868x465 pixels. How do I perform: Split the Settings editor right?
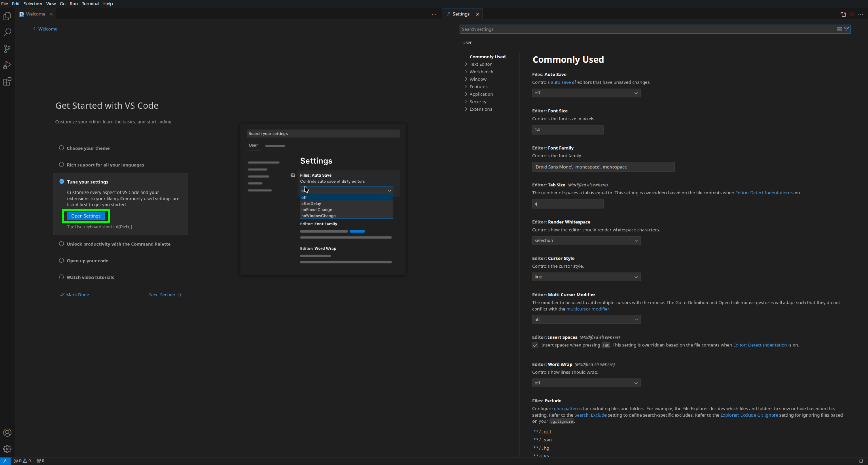[x=852, y=14]
